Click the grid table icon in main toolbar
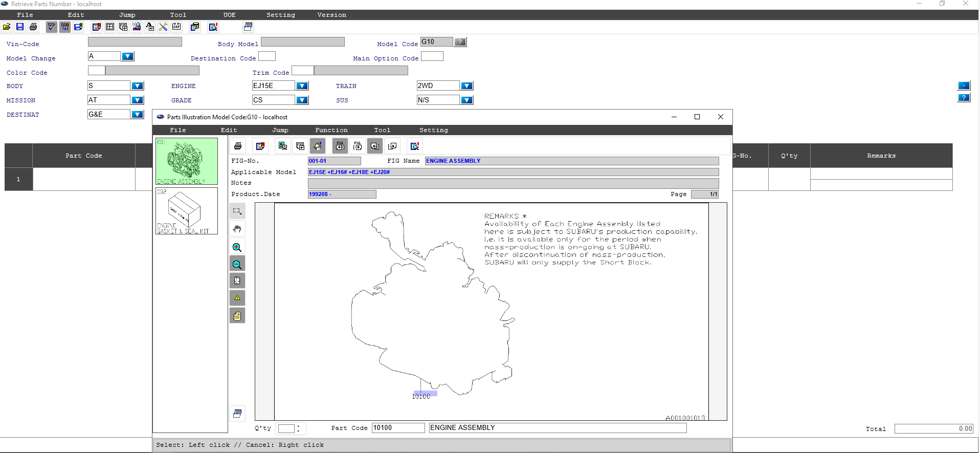The width and height of the screenshot is (980, 453). [110, 27]
